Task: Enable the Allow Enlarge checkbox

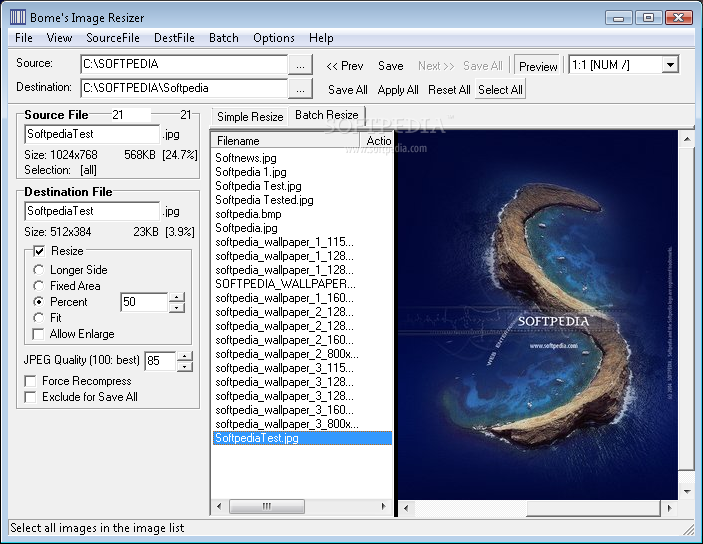Action: click(39, 334)
